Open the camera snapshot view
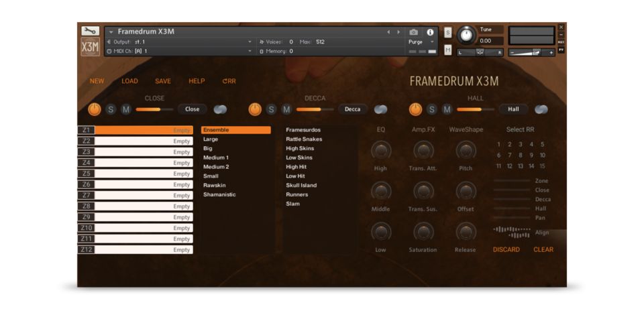 (414, 32)
